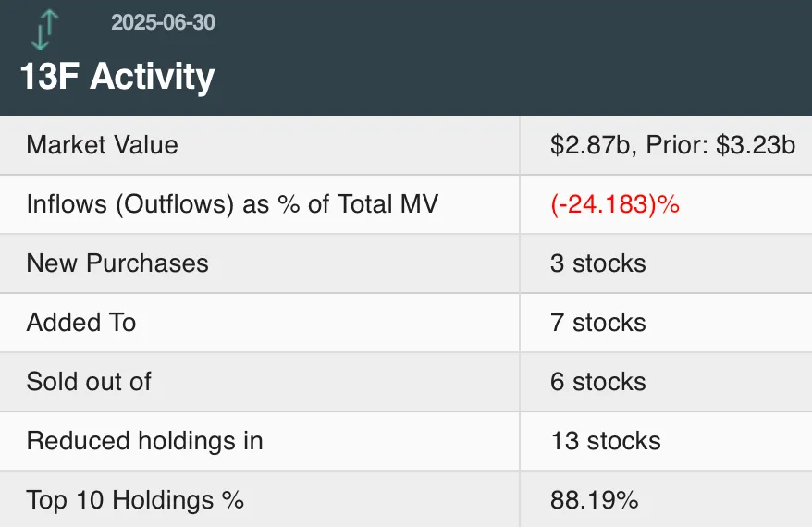Viewport: 812px width, 527px height.
Task: Select the New Purchases row label
Action: coord(117,263)
